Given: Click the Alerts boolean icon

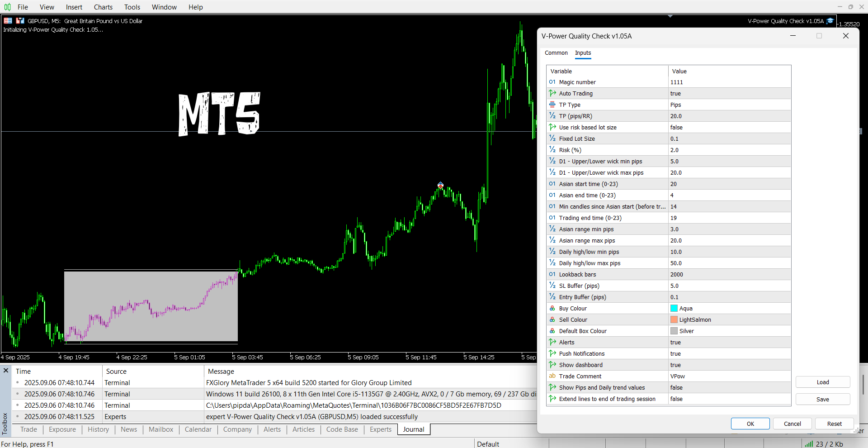Looking at the screenshot, I should pyautogui.click(x=552, y=342).
